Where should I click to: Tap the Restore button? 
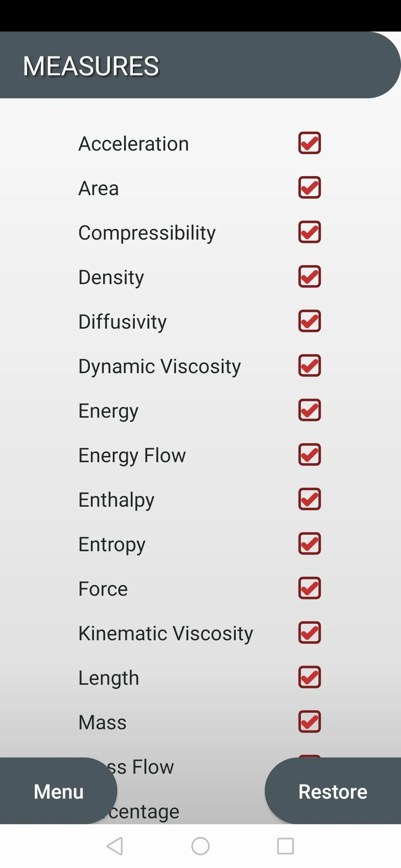coord(333,791)
